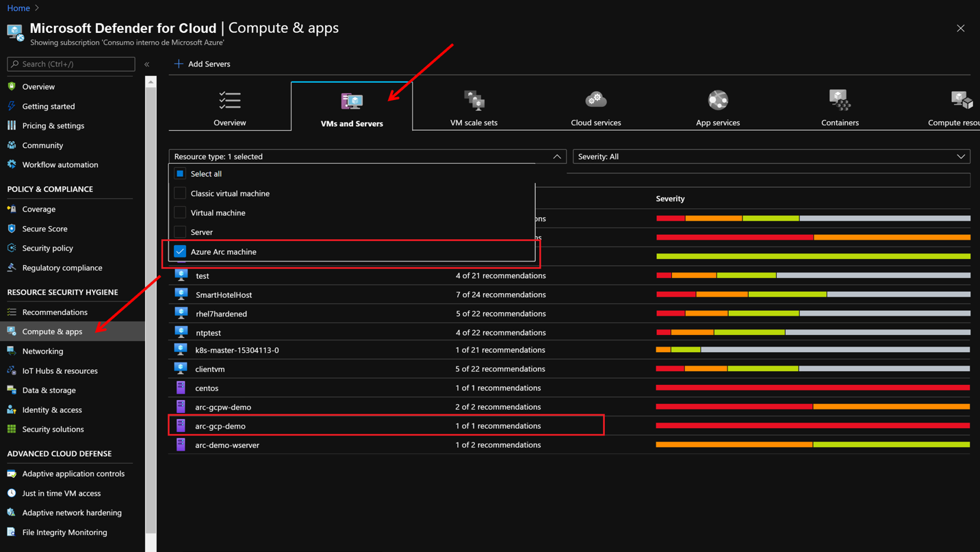
Task: Click the arc-gcp-demo machine icon
Action: 181,426
